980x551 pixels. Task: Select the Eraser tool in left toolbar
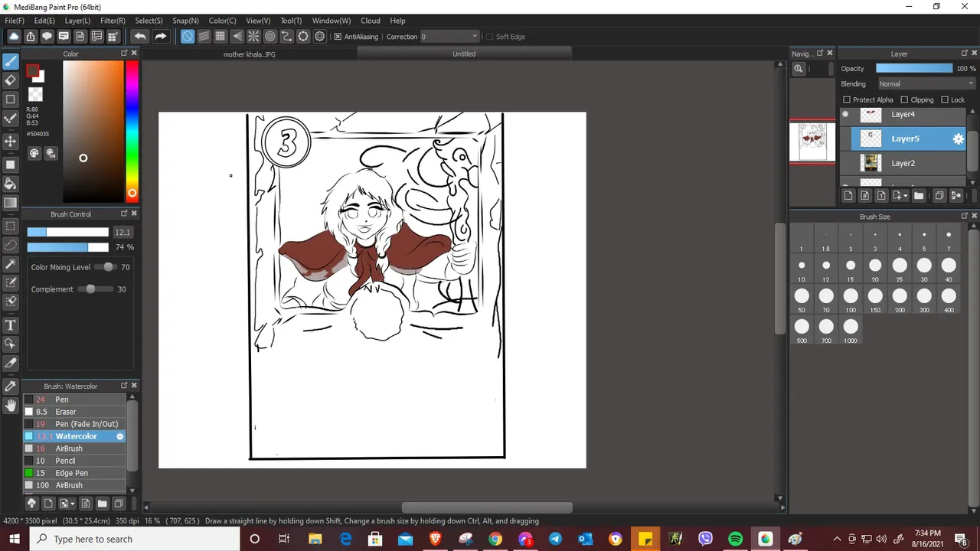coord(11,80)
